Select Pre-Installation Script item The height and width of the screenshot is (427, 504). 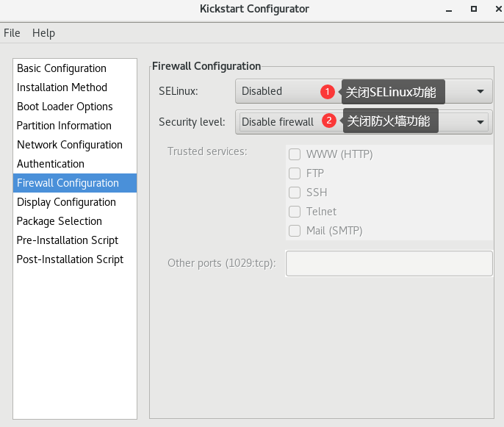[75, 240]
